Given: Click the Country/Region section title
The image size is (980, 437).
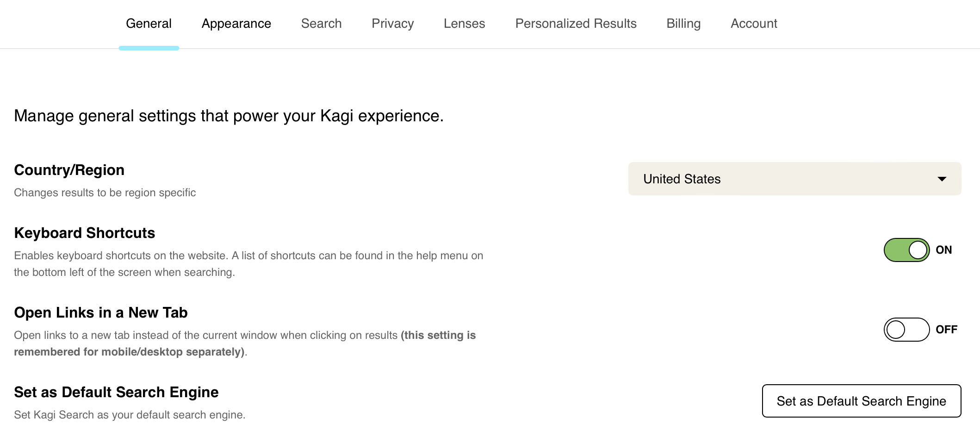Looking at the screenshot, I should (x=69, y=169).
